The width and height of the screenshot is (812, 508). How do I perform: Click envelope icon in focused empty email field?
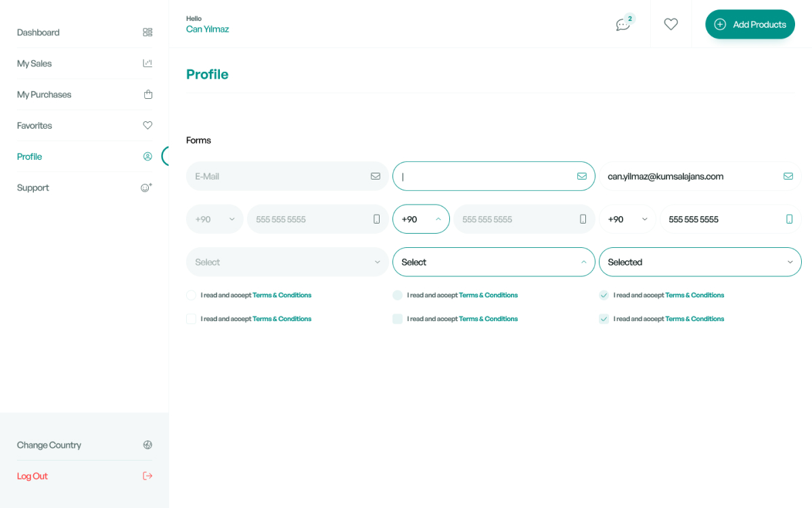coord(582,176)
